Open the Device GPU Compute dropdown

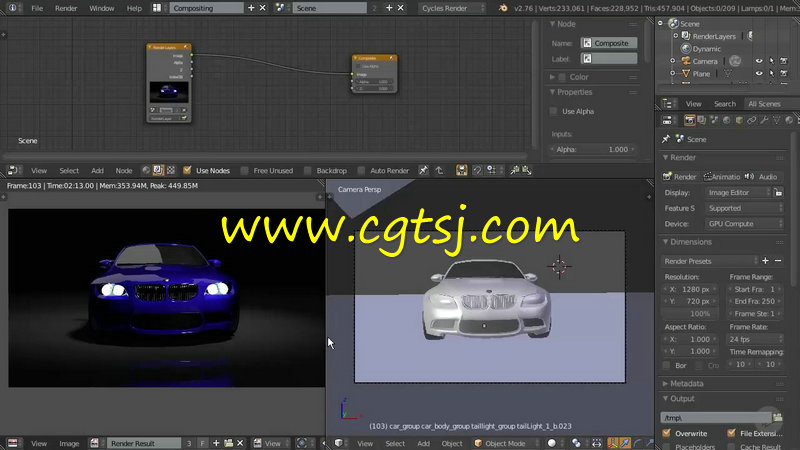click(x=744, y=223)
